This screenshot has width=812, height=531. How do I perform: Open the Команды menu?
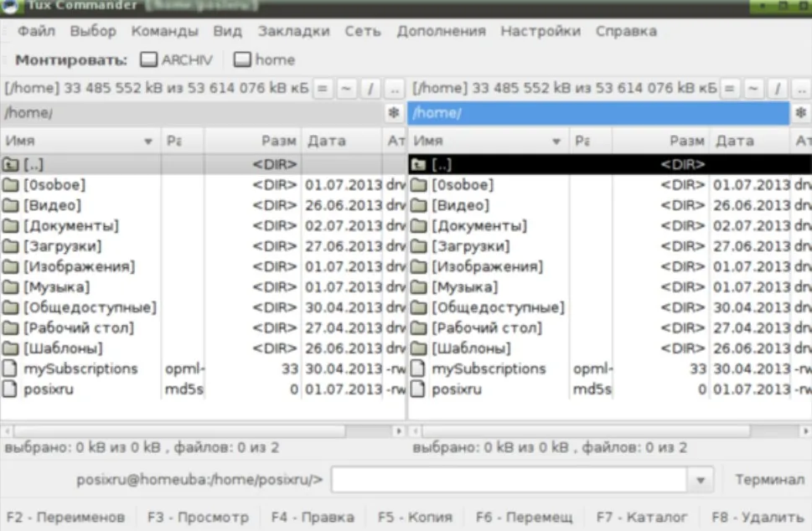tap(165, 31)
